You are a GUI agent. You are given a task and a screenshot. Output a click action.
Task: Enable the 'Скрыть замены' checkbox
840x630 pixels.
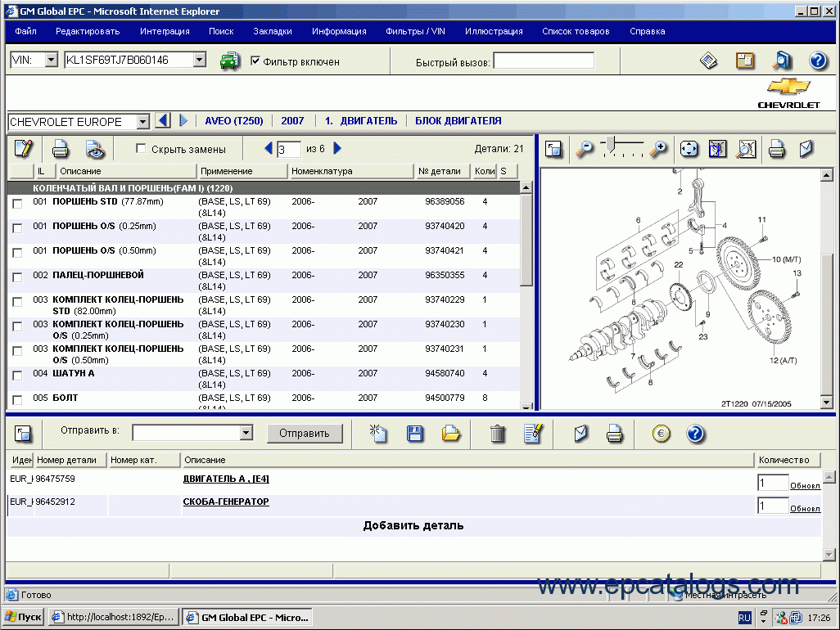141,148
